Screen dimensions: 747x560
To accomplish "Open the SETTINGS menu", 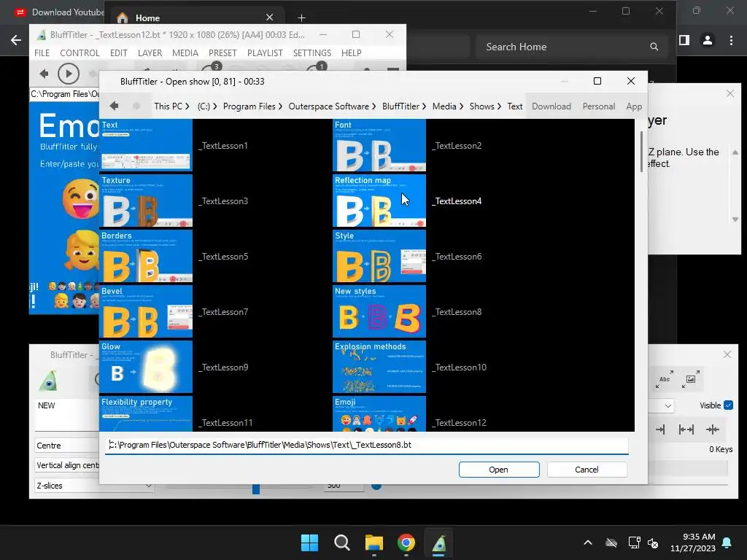I will [312, 52].
